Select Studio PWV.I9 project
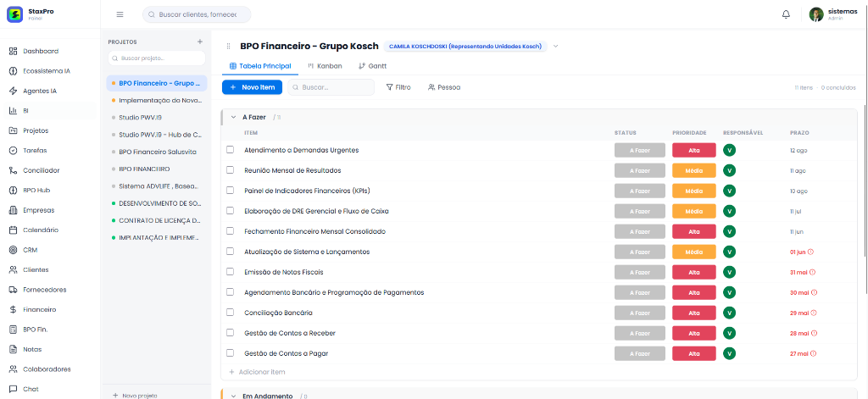868x399 pixels. (157, 117)
